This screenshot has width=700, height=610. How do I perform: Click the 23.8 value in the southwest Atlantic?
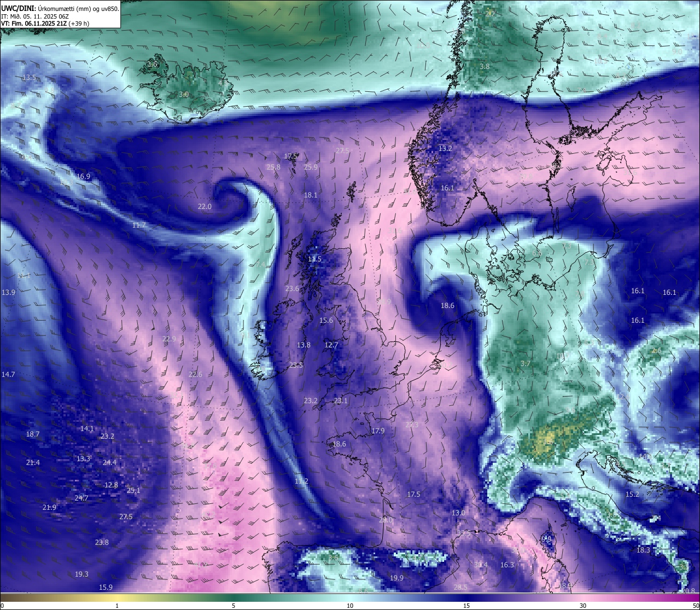(102, 543)
